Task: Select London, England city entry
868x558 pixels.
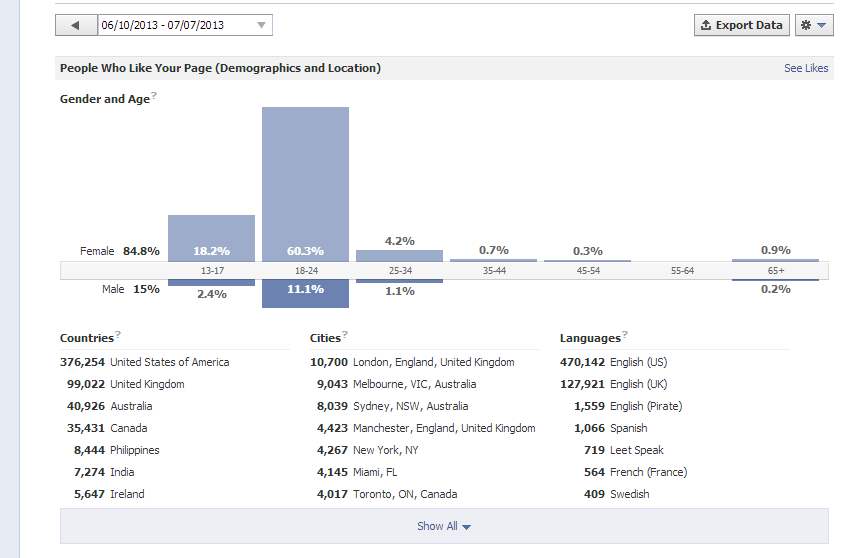Action: pyautogui.click(x=412, y=362)
